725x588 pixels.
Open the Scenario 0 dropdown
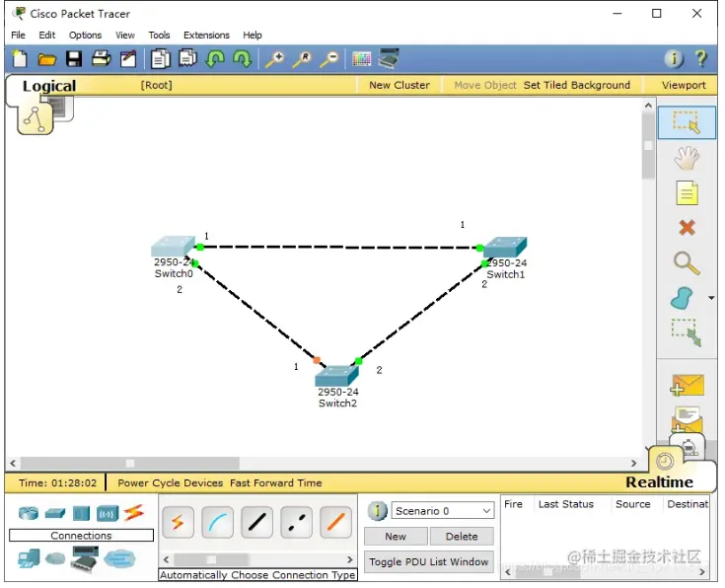click(443, 511)
